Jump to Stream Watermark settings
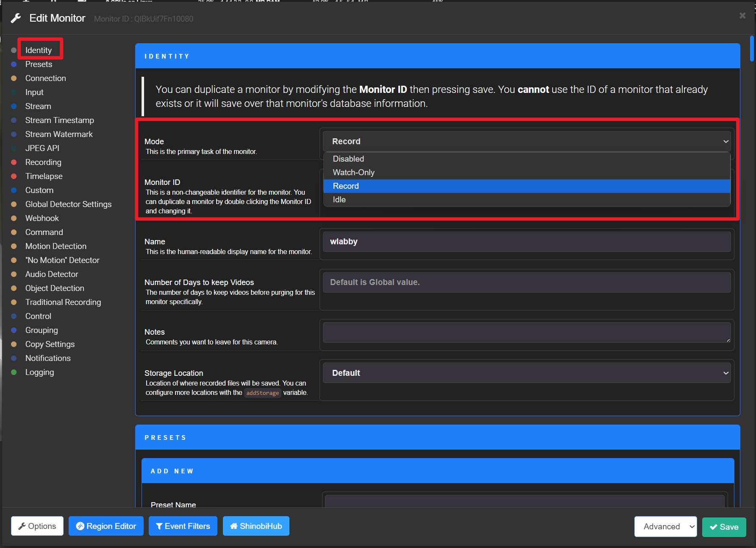The image size is (756, 548). point(59,134)
